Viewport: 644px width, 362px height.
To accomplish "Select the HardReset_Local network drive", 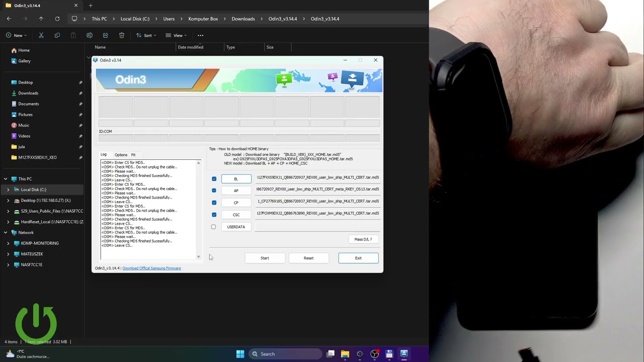I will tap(48, 222).
